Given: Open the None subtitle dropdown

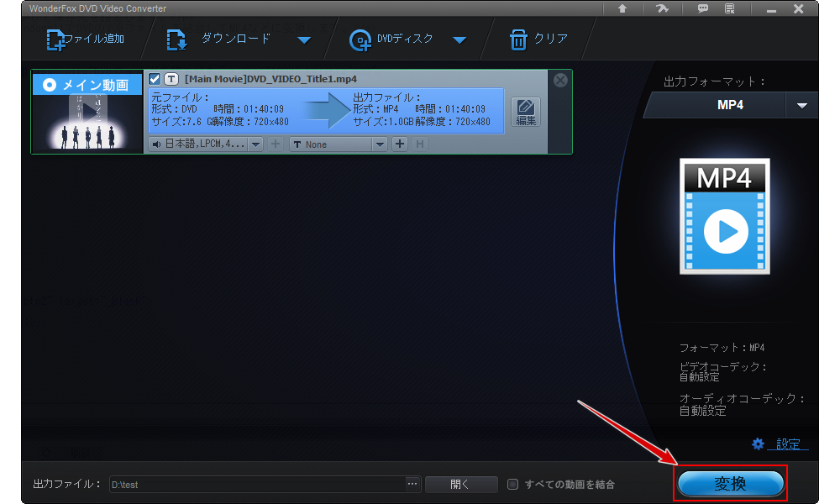Looking at the screenshot, I should point(380,144).
